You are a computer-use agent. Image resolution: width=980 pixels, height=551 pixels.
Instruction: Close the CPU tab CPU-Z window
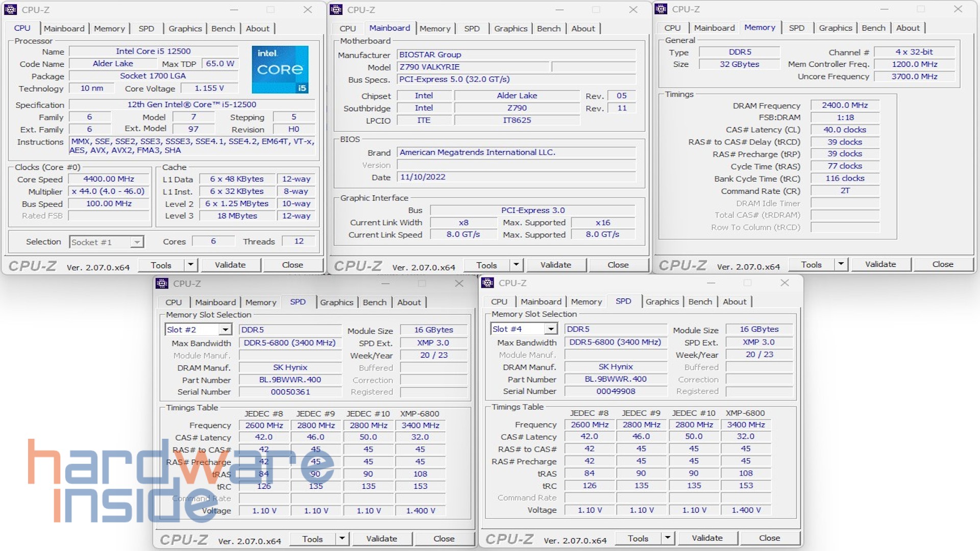[x=307, y=10]
